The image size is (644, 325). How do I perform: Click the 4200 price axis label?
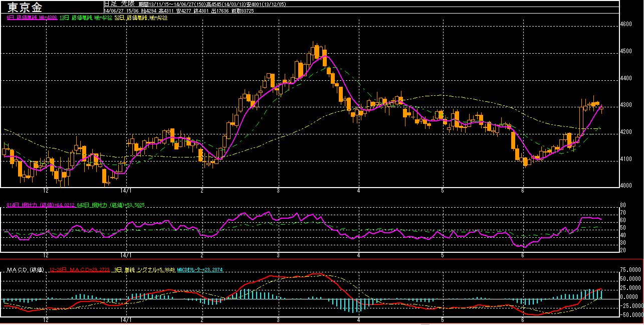tap(625, 132)
